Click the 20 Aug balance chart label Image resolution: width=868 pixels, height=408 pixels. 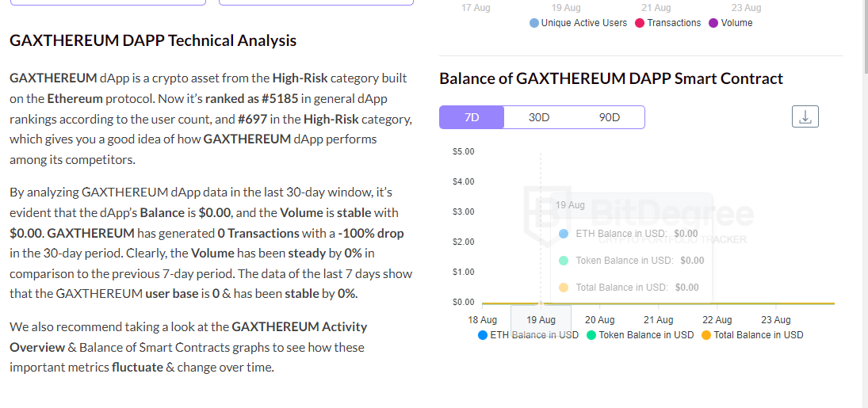pos(599,320)
